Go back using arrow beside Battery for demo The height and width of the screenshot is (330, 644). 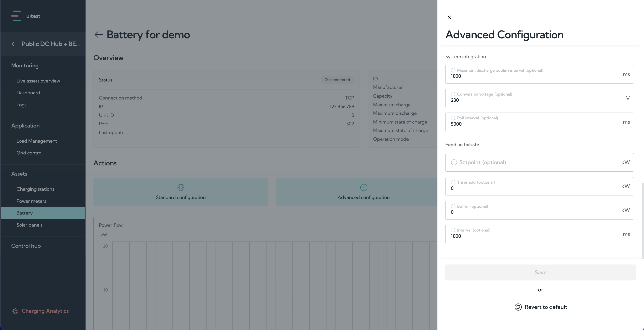pos(98,34)
